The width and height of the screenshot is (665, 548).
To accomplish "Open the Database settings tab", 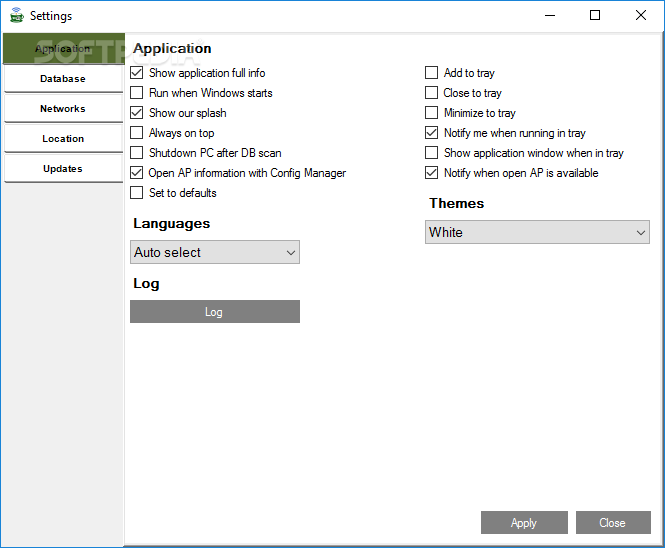I will (x=64, y=79).
